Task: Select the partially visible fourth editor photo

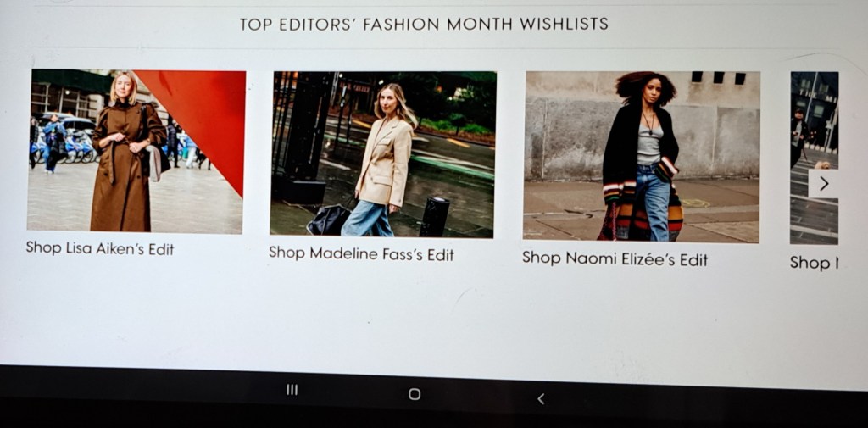Action: tap(814, 158)
